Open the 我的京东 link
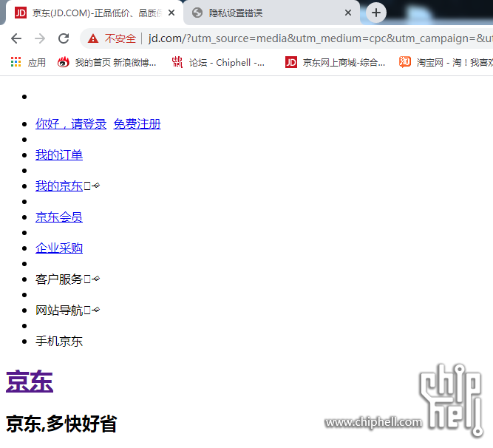 click(59, 186)
